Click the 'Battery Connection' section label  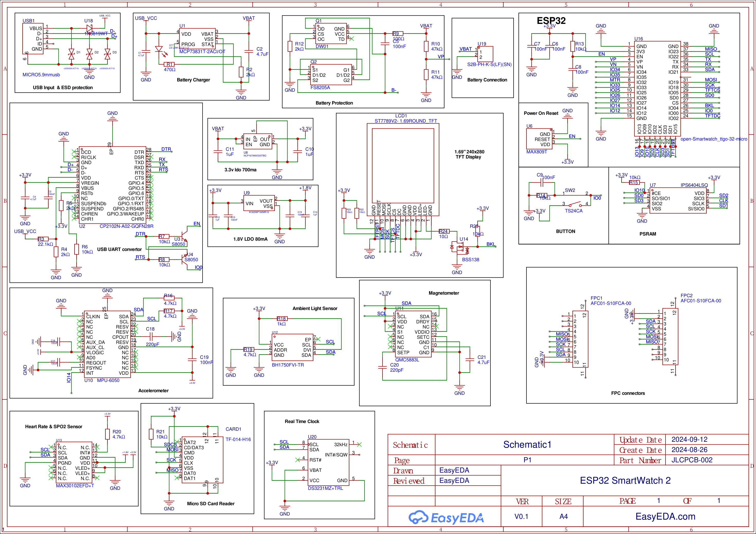click(487, 80)
